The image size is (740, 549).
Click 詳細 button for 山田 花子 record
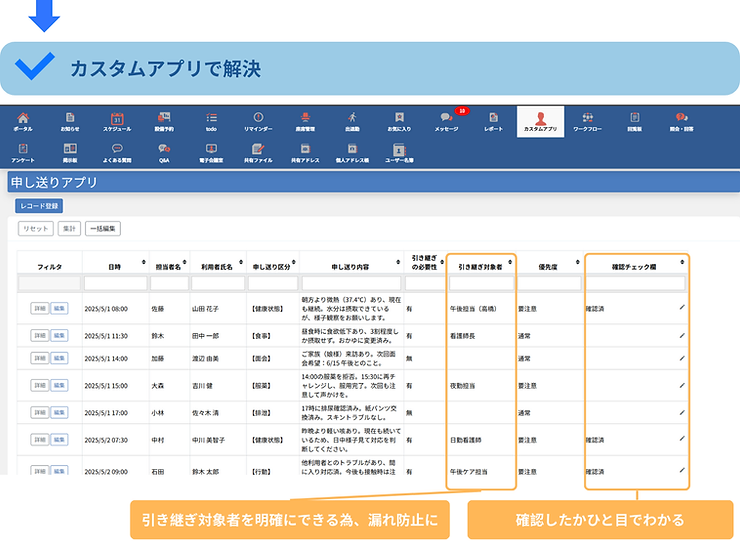point(39,308)
